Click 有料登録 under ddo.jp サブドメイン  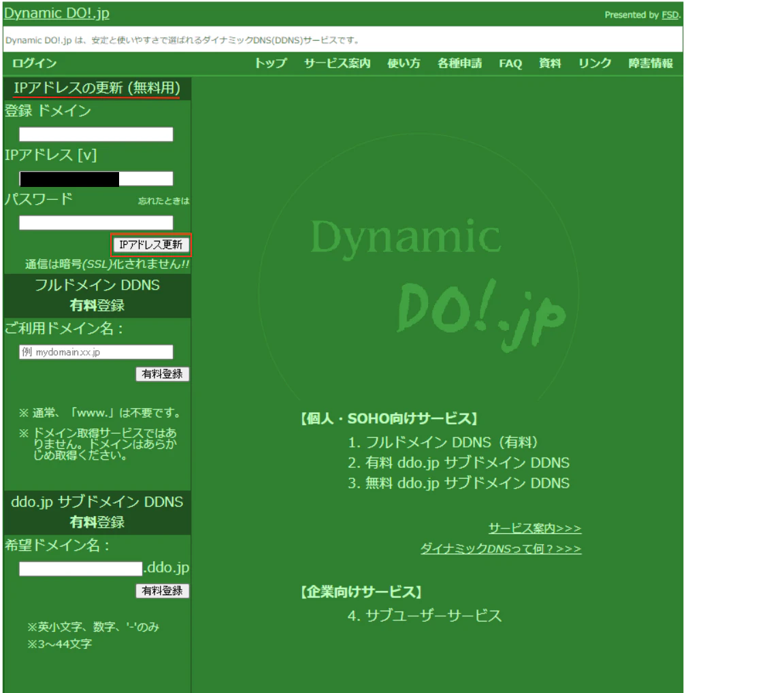pos(162,591)
